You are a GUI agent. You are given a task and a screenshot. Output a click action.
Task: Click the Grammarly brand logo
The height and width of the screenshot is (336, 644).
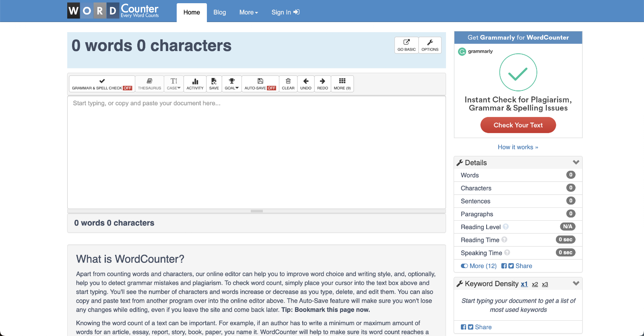[x=476, y=51]
